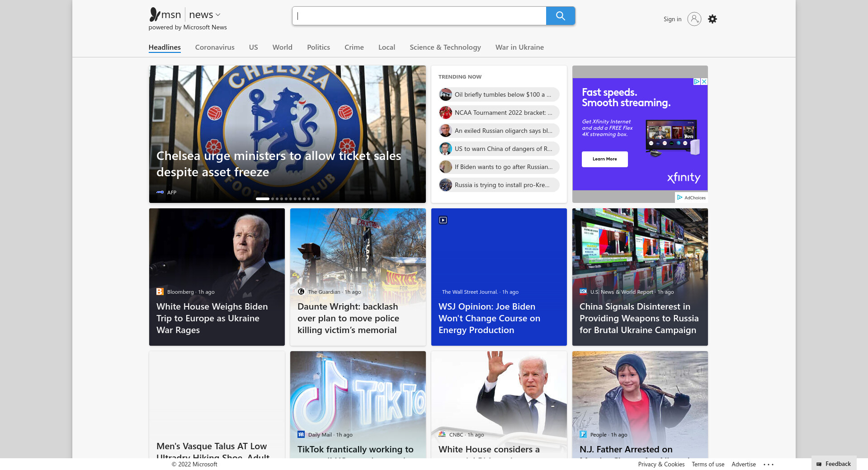Open settings via the gear icon
868x470 pixels.
(x=712, y=19)
